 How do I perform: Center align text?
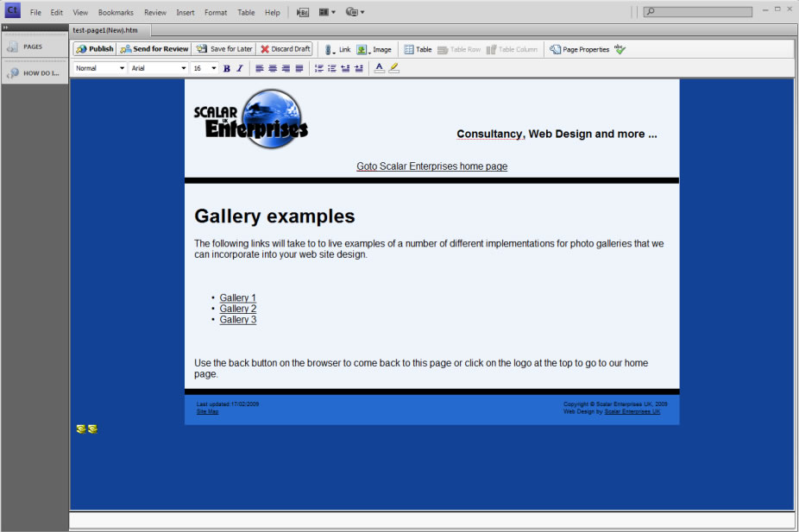pyautogui.click(x=273, y=68)
